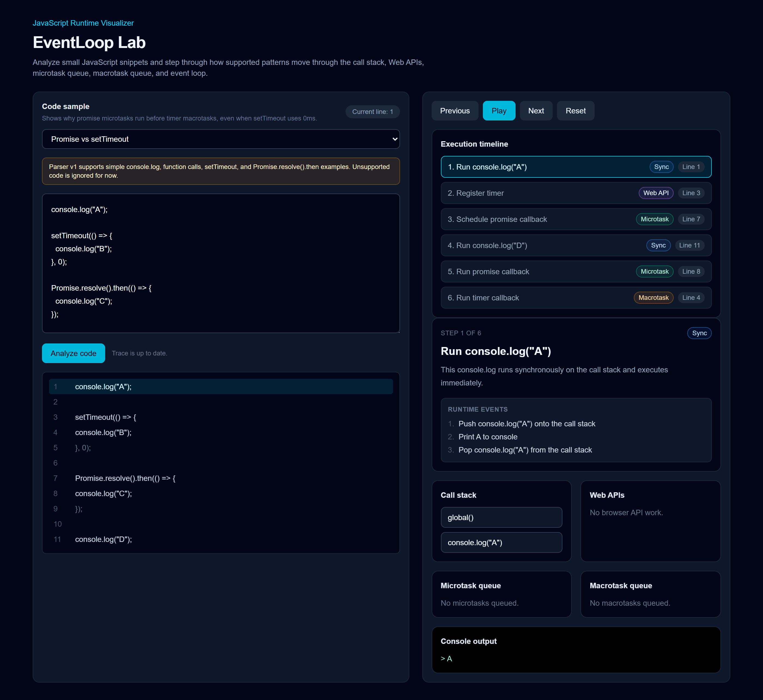
Task: Click the Parser v1 support notice banner
Action: [221, 171]
